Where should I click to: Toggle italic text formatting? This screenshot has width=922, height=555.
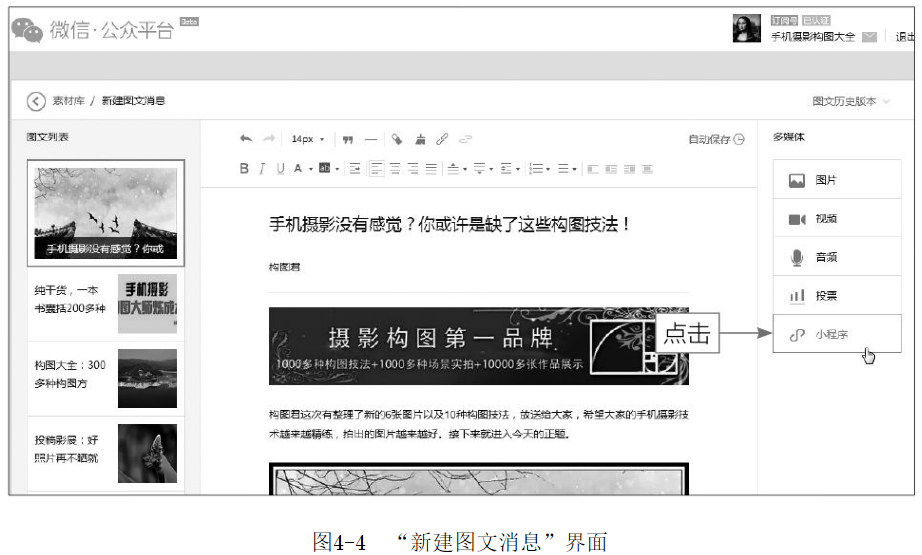tap(262, 169)
